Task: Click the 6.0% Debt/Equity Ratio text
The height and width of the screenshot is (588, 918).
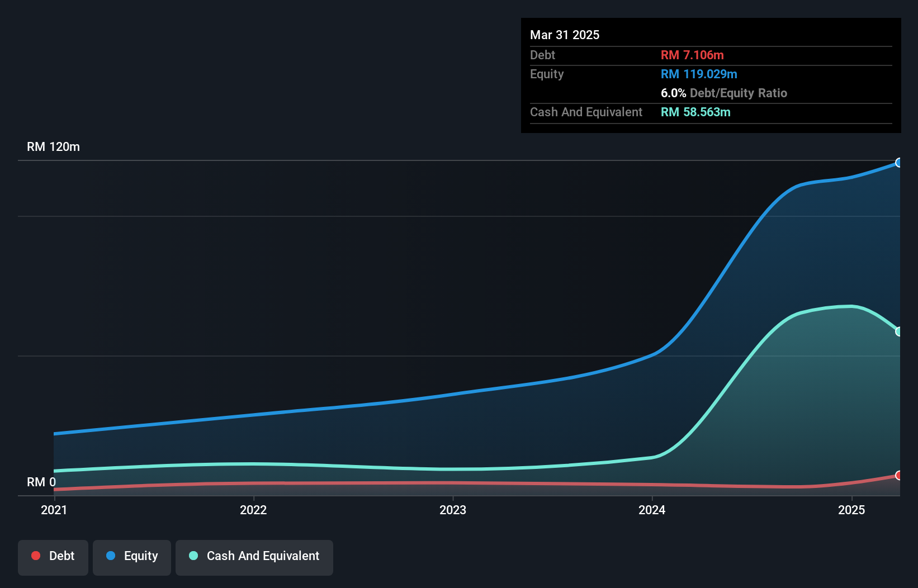Action: pyautogui.click(x=723, y=93)
